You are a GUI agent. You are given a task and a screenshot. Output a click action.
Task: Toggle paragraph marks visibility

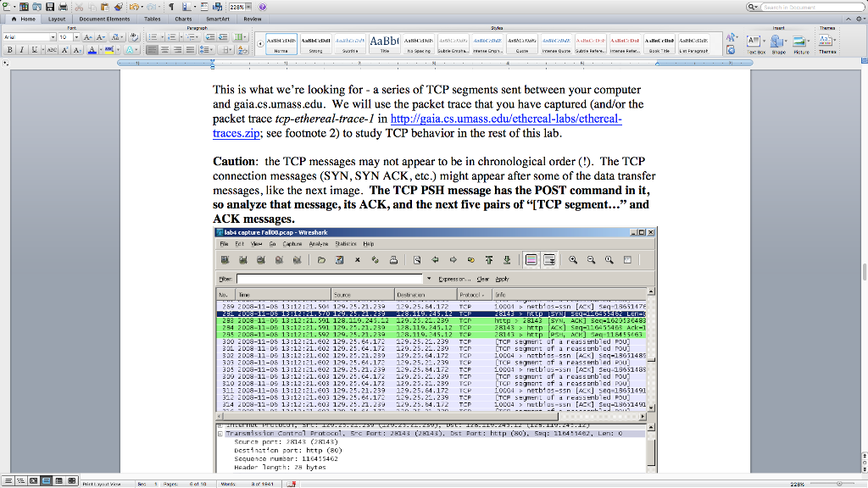coord(171,6)
